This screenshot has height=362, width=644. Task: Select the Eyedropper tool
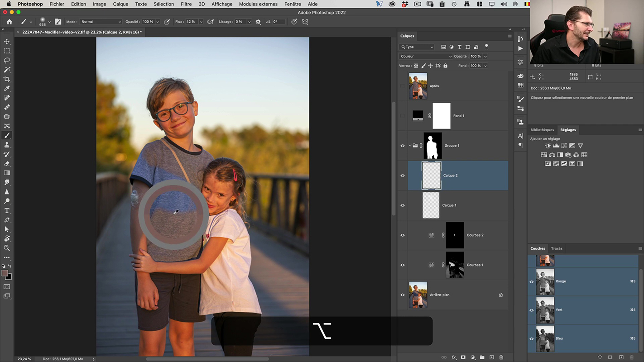tap(7, 89)
